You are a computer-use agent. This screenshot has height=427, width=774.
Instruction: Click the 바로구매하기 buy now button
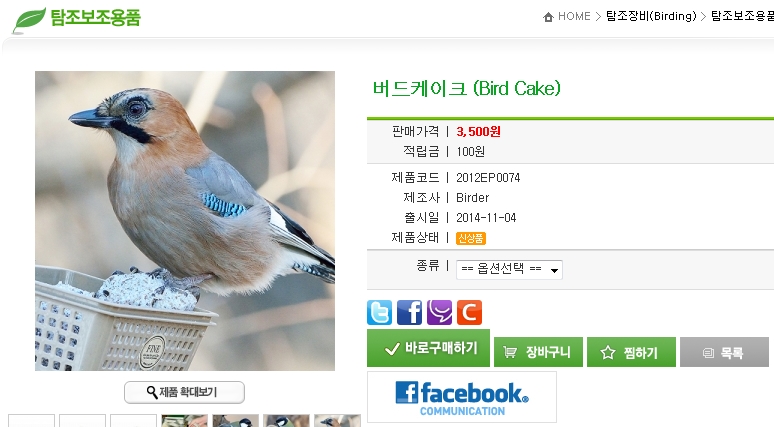(x=428, y=348)
